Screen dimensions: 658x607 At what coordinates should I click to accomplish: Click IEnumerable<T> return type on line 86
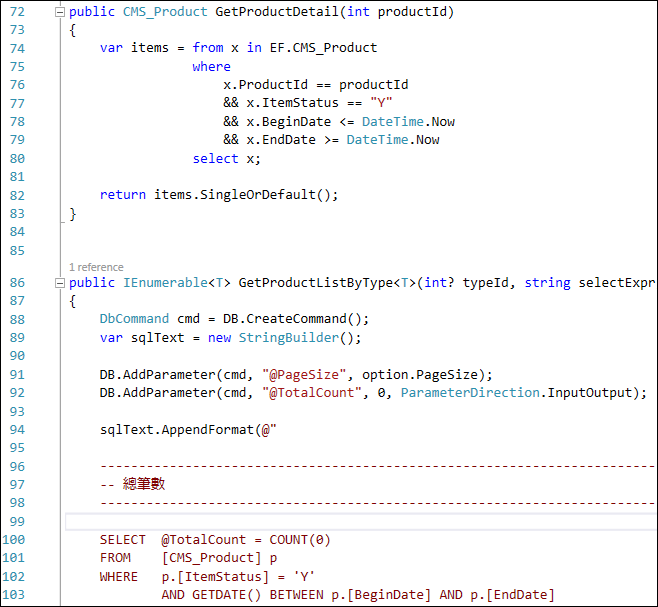coord(177,283)
